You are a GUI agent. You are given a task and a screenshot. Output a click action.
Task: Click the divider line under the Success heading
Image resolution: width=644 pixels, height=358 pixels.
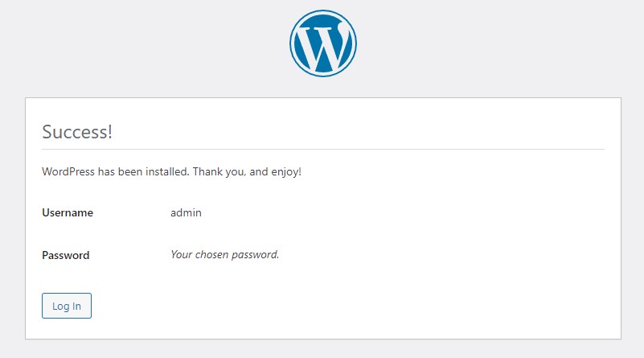pyautogui.click(x=323, y=149)
